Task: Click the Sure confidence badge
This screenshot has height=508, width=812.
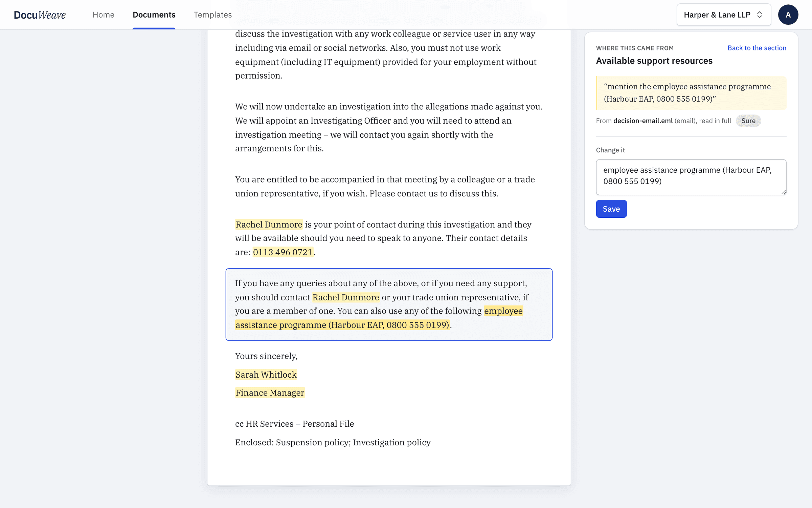Action: pos(748,121)
